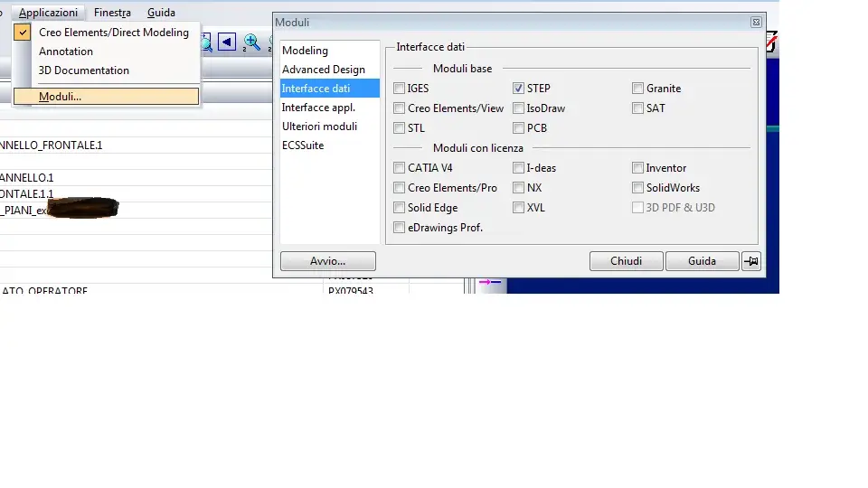Viewport: 868px width, 488px height.
Task: Check the Solid Edge checkbox
Action: coord(399,208)
